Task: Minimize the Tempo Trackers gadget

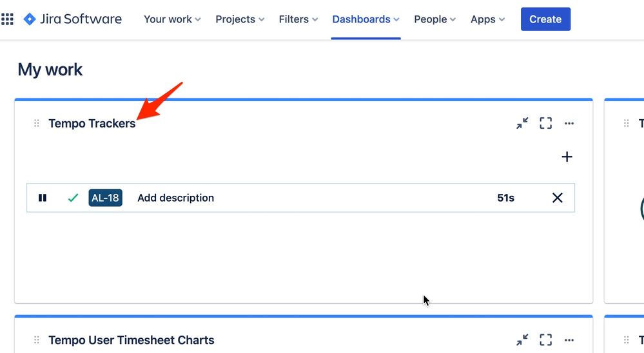Action: tap(522, 123)
